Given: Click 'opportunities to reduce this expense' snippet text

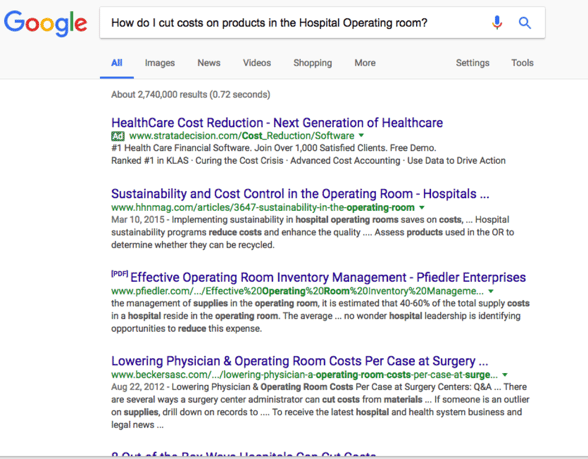Looking at the screenshot, I should (x=186, y=328).
